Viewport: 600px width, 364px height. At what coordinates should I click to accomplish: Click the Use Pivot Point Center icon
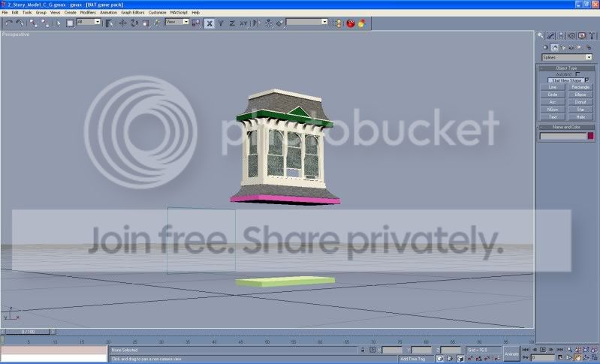coord(196,23)
